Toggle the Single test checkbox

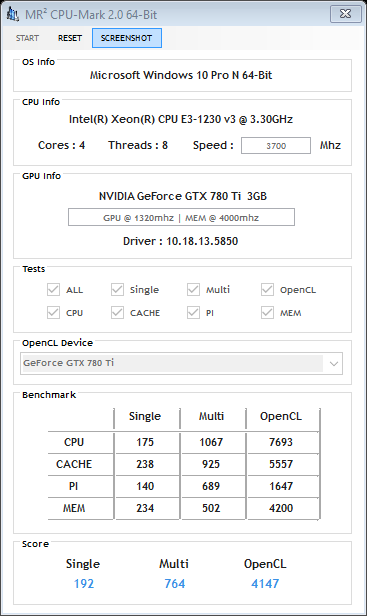coord(117,290)
